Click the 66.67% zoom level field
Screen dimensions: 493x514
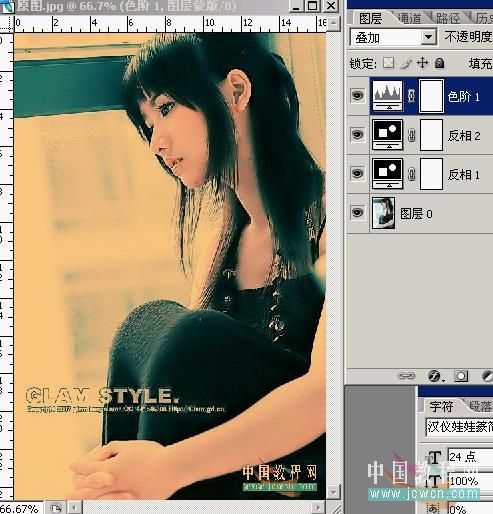(x=20, y=509)
